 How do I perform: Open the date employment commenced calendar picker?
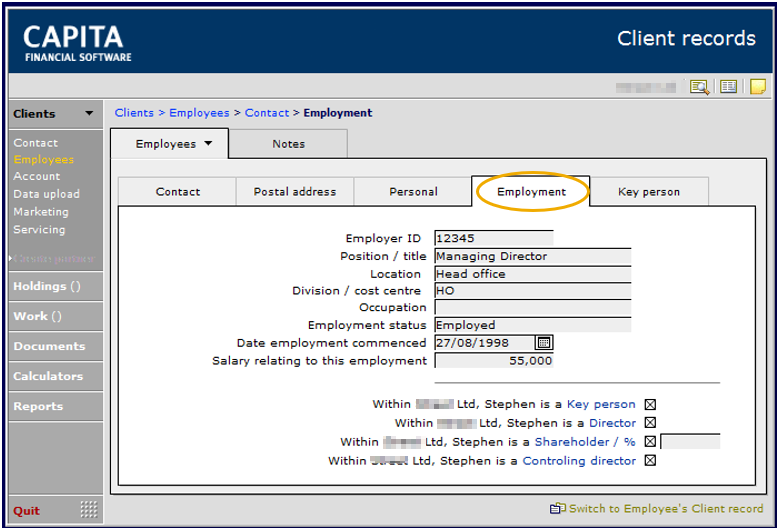pyautogui.click(x=544, y=342)
